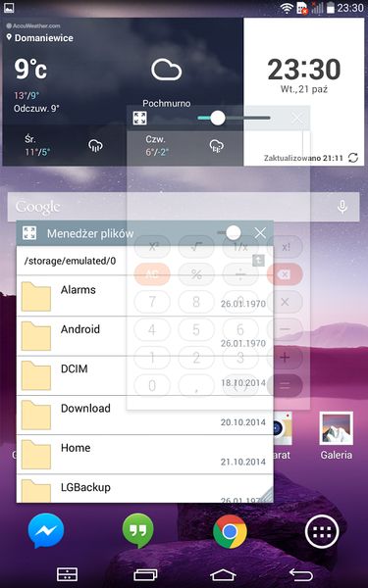The width and height of the screenshot is (368, 588).
Task: Tap the 23:30 clock widget
Action: (x=304, y=70)
